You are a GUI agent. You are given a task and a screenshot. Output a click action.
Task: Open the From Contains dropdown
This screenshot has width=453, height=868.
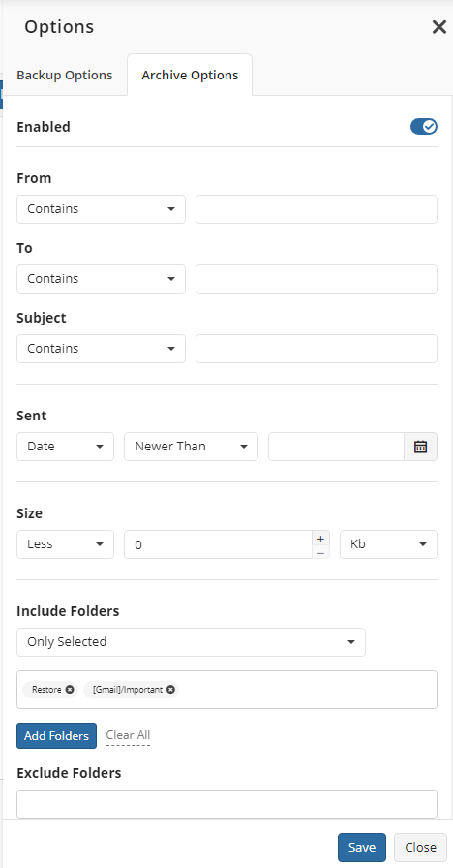point(102,209)
